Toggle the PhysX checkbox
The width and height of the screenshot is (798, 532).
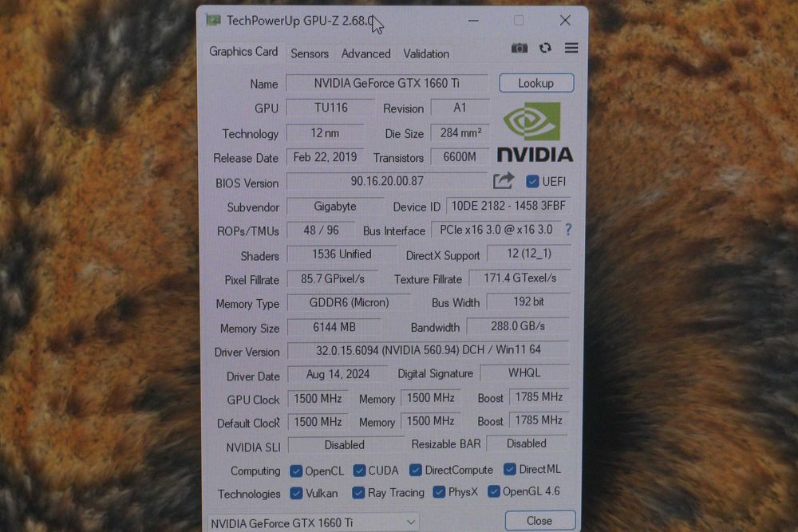(x=439, y=492)
